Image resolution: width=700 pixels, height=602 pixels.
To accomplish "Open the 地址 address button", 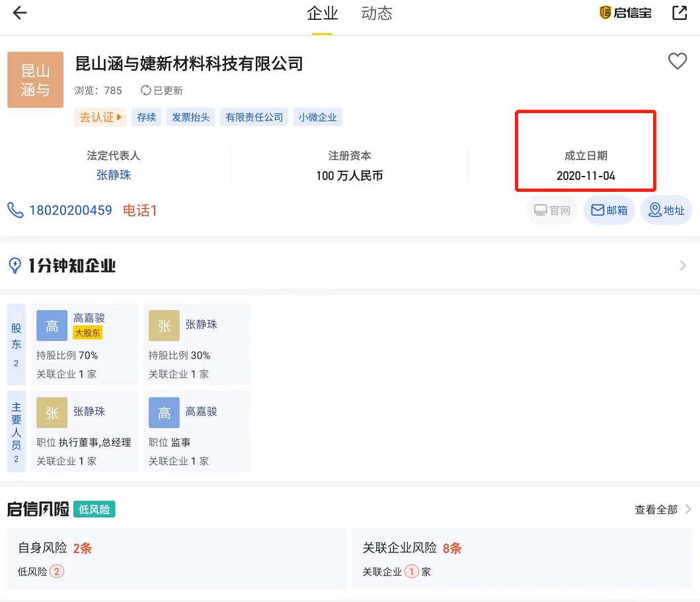I will [666, 210].
